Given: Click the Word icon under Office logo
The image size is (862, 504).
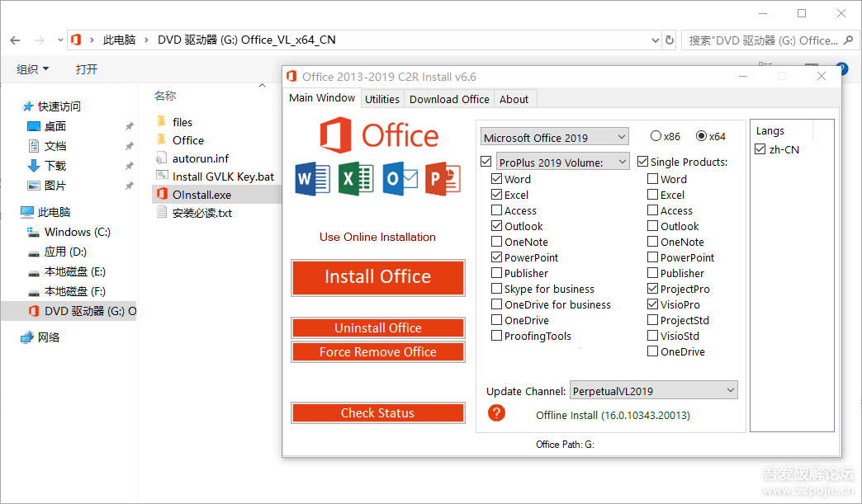Looking at the screenshot, I should [313, 179].
